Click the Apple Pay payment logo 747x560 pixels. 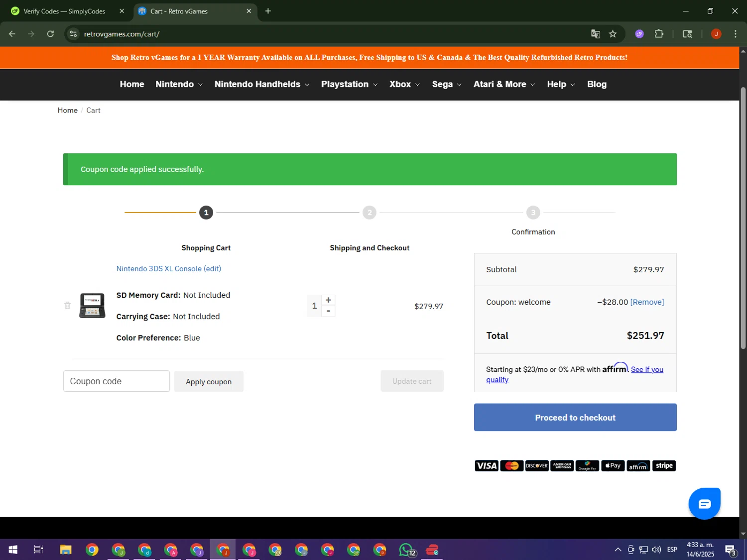point(613,466)
